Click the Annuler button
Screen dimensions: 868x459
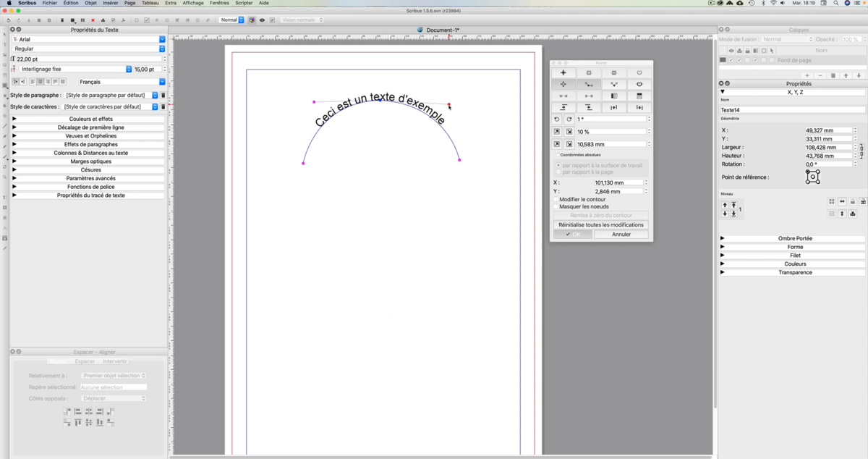tap(621, 235)
